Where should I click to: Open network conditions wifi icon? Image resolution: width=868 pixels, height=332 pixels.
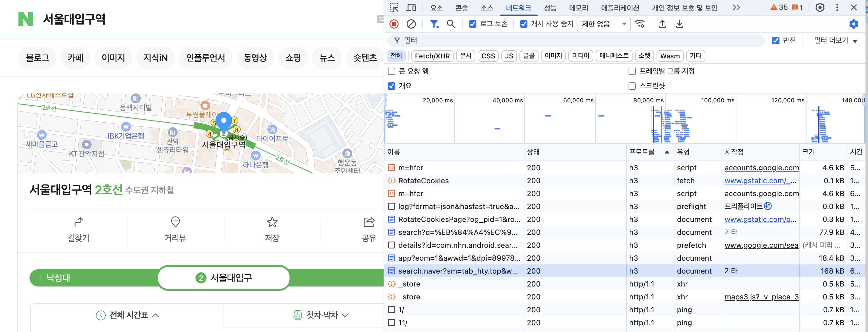[640, 24]
